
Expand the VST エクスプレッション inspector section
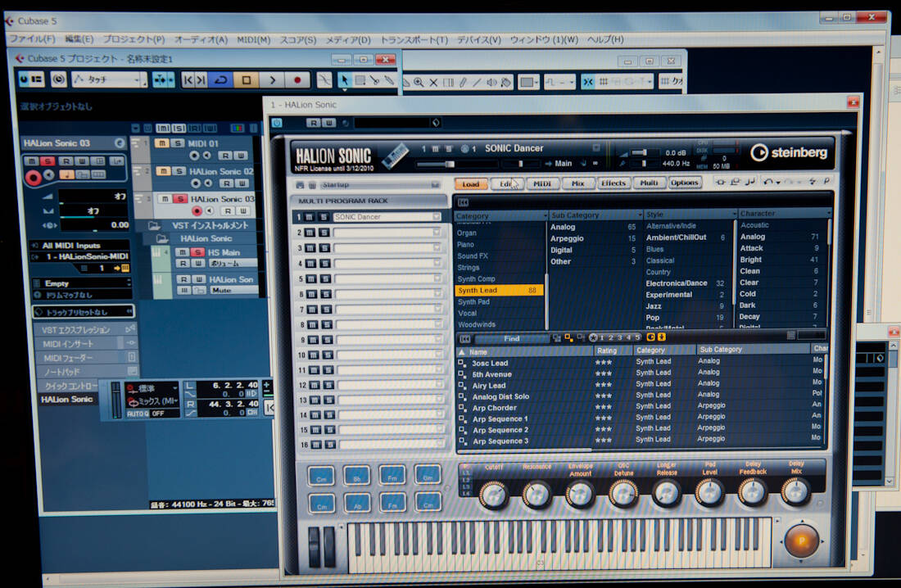(x=85, y=330)
